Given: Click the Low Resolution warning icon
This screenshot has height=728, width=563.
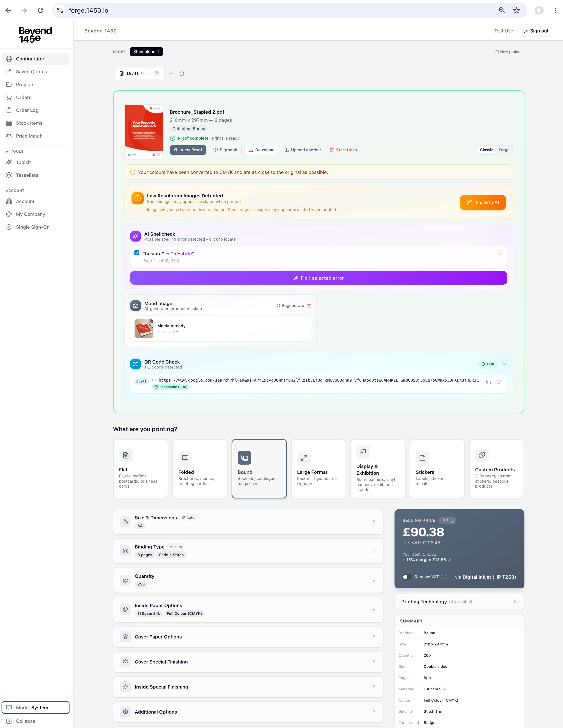Looking at the screenshot, I should (137, 198).
